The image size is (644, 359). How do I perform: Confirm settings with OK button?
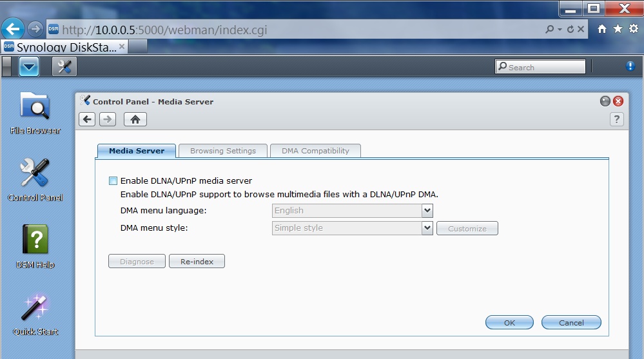pyautogui.click(x=510, y=322)
